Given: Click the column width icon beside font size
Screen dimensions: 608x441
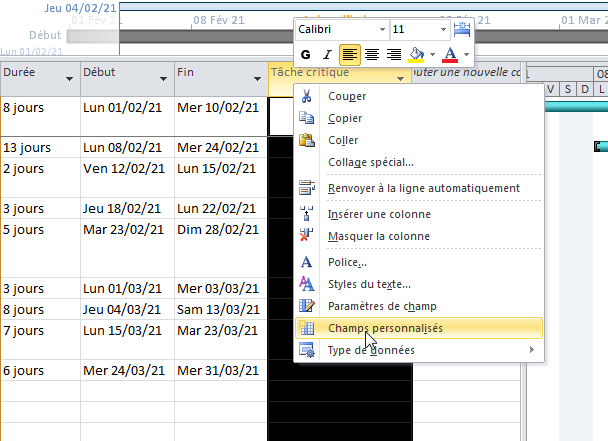Looking at the screenshot, I should pyautogui.click(x=462, y=30).
